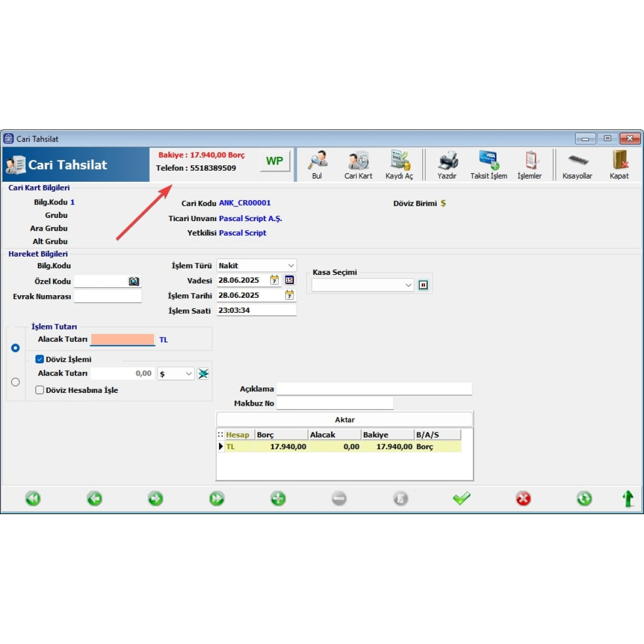Open the Bul search tool

(x=317, y=164)
